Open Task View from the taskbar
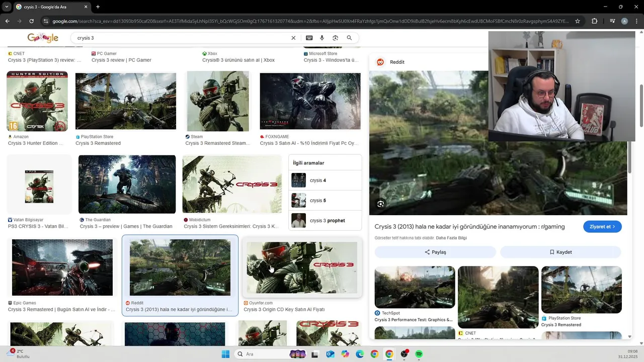Image resolution: width=644 pixels, height=362 pixels. 315,354
